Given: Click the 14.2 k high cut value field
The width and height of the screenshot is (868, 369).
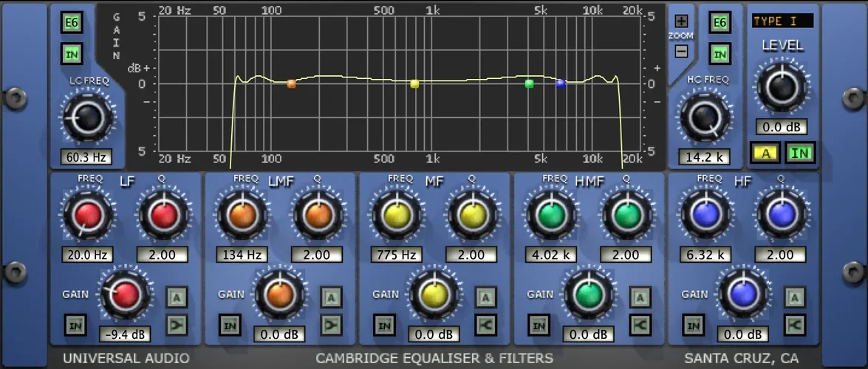Looking at the screenshot, I should (704, 157).
